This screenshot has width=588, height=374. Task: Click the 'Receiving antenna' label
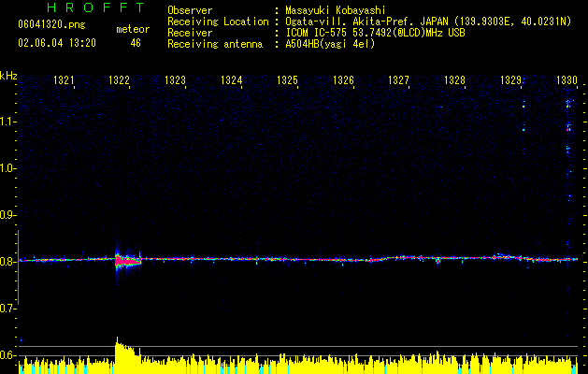point(215,44)
